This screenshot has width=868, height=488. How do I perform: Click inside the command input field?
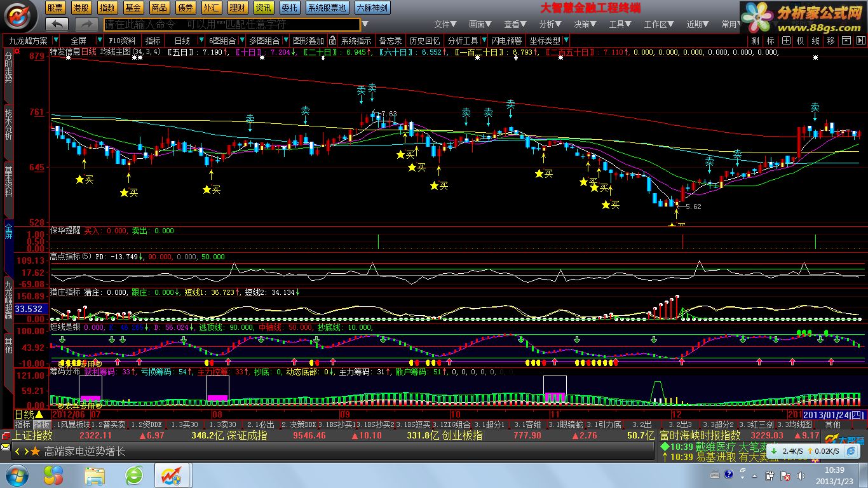click(x=231, y=24)
